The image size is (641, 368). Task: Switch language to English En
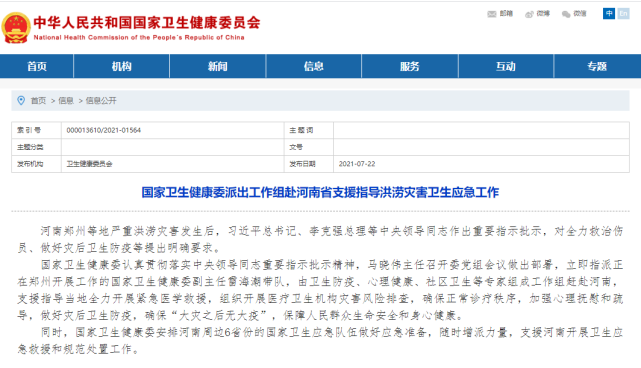point(623,13)
